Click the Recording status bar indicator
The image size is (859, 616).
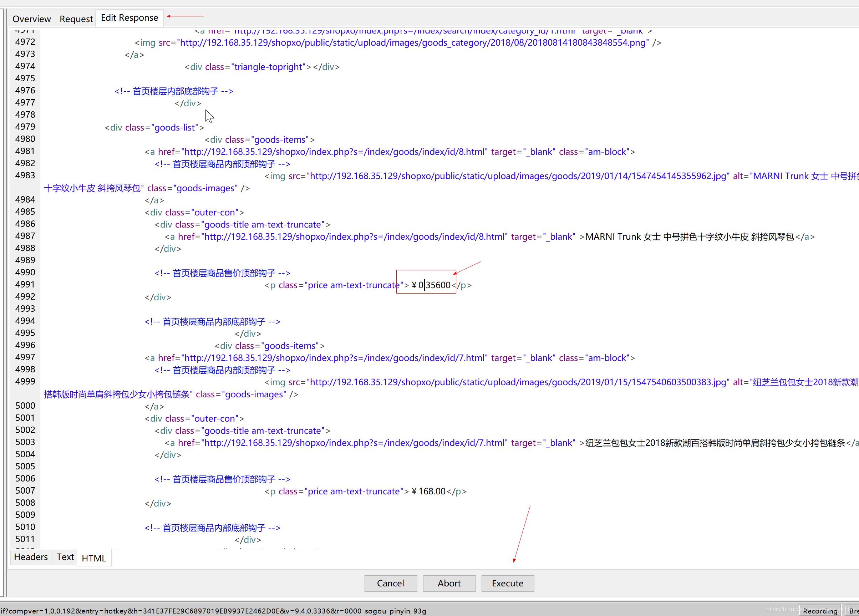click(820, 611)
